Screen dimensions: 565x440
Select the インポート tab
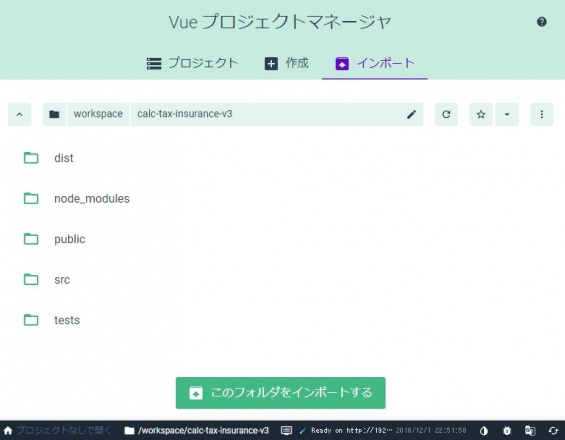375,63
